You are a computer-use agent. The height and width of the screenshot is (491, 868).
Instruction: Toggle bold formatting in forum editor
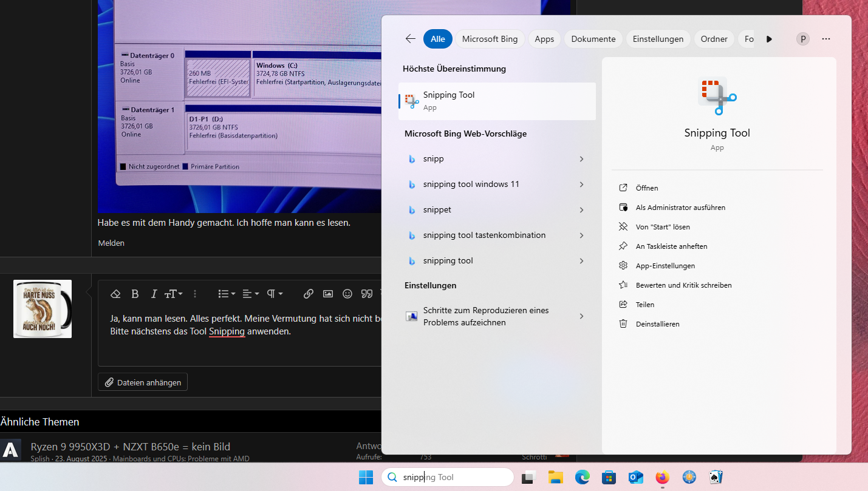(135, 294)
